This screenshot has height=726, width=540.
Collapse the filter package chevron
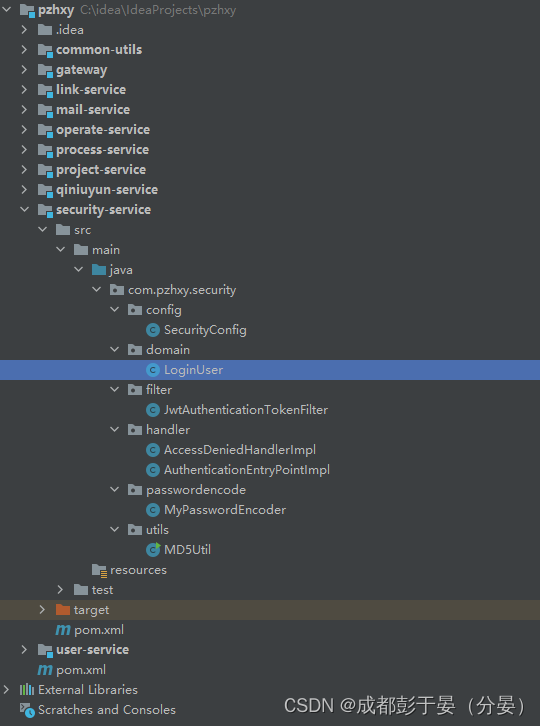pos(115,389)
